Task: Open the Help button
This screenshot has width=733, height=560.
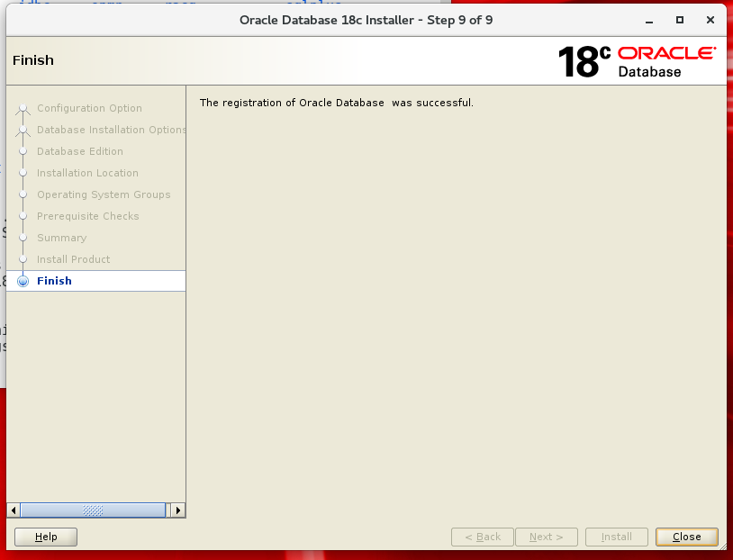Action: click(x=46, y=537)
